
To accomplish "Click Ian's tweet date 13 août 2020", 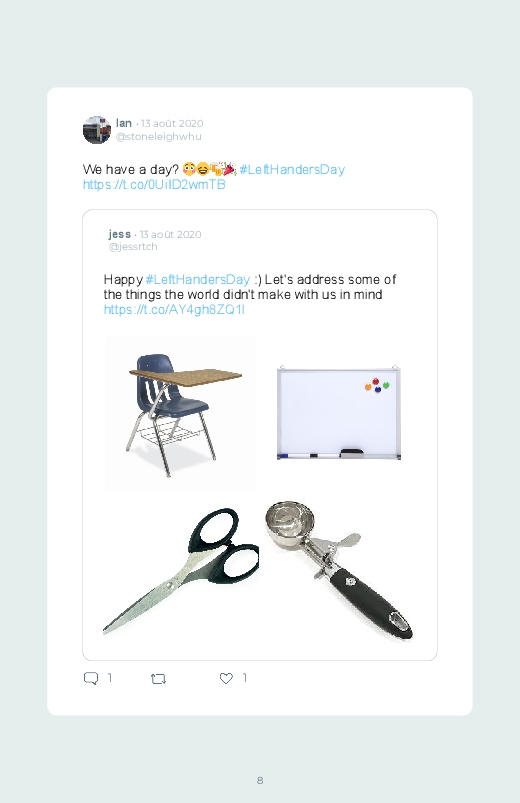I will click(172, 123).
